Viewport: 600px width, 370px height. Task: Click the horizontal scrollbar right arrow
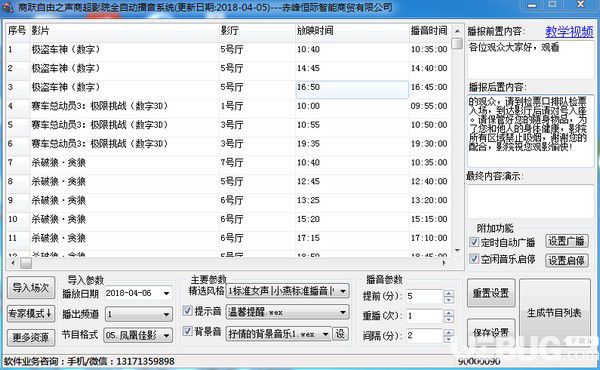coord(444,263)
